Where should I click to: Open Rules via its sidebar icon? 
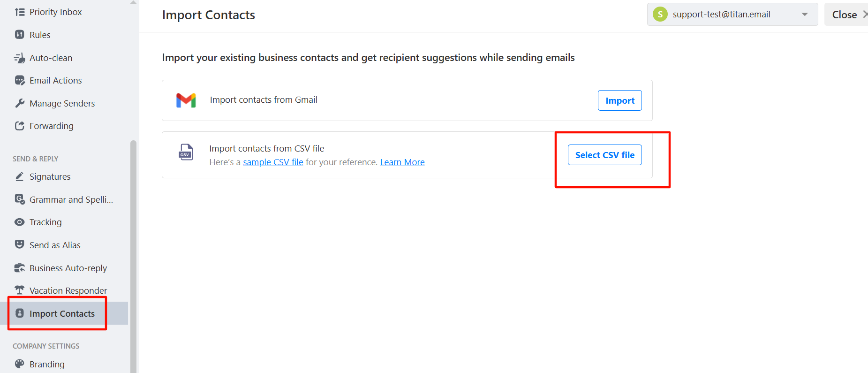pos(20,35)
